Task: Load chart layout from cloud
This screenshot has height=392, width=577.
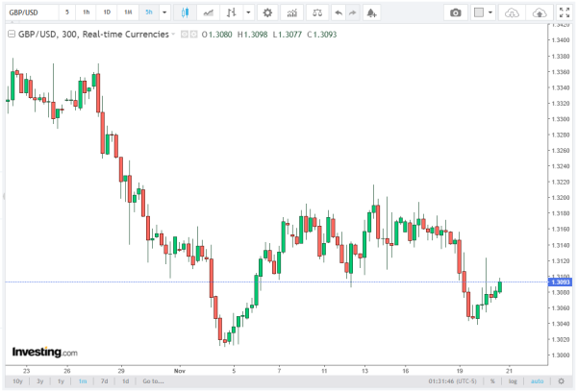Action: [x=513, y=12]
